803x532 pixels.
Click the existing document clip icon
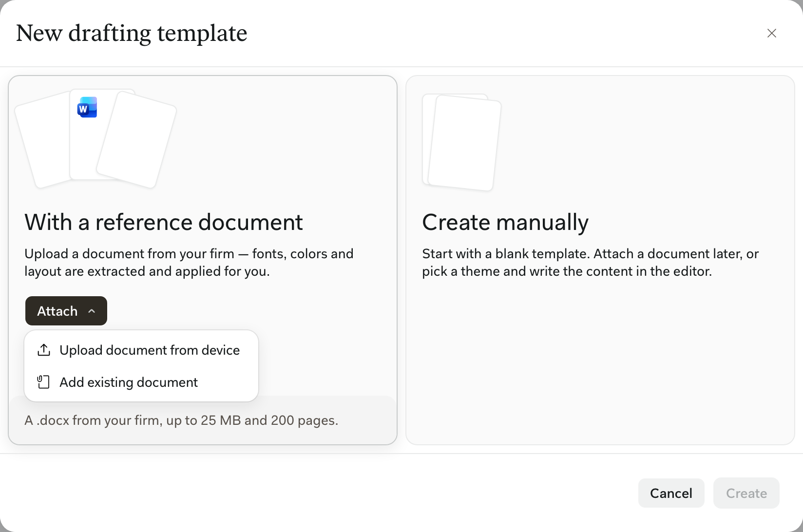click(x=44, y=382)
